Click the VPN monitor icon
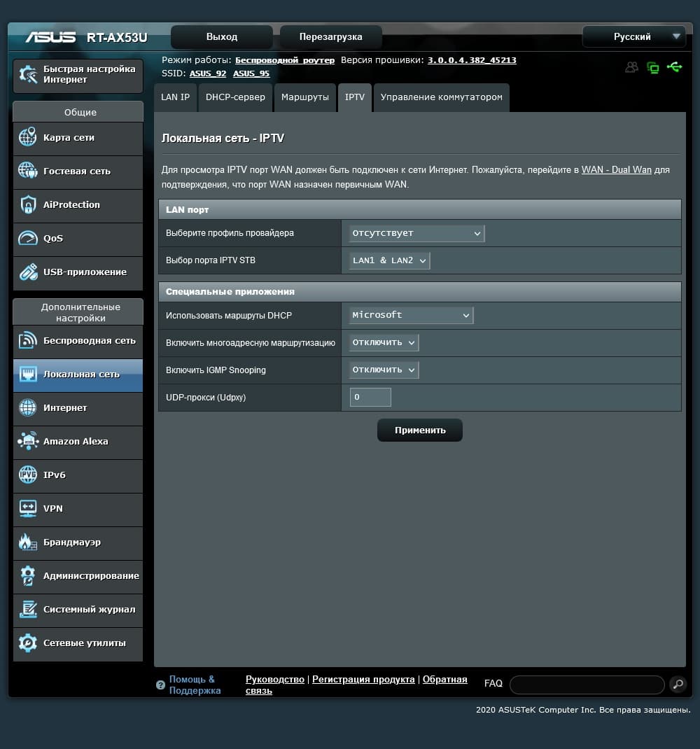Image resolution: width=700 pixels, height=749 pixels. pos(28,508)
